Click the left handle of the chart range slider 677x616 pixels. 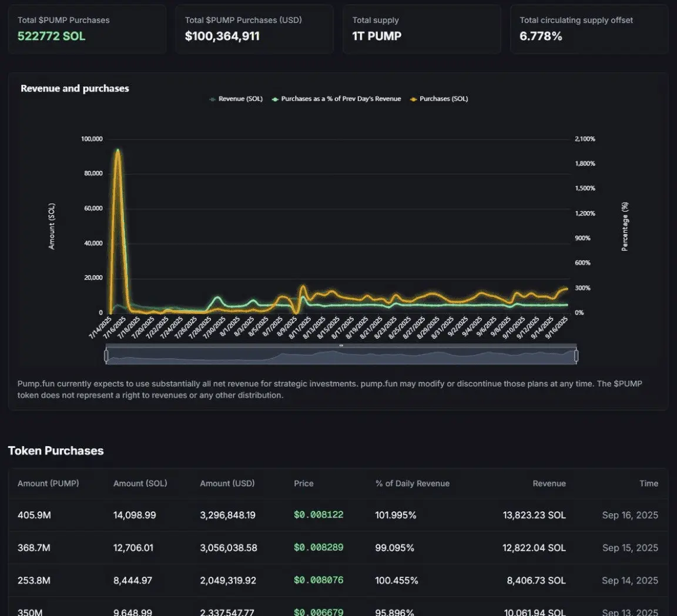pyautogui.click(x=106, y=356)
